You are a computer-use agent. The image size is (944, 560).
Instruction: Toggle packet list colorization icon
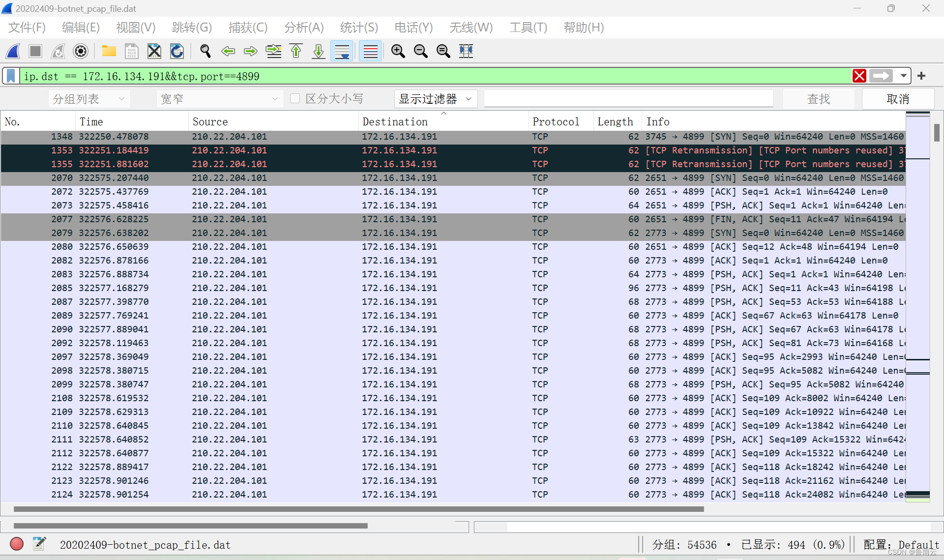(x=370, y=51)
